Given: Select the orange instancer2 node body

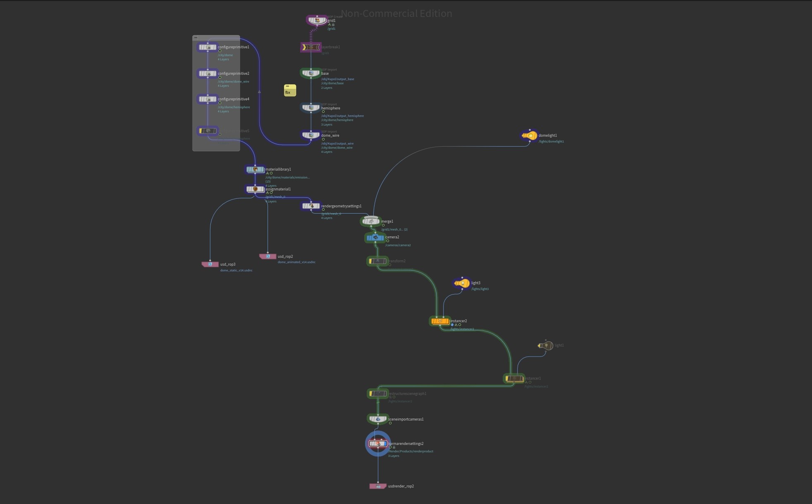Looking at the screenshot, I should click(440, 321).
